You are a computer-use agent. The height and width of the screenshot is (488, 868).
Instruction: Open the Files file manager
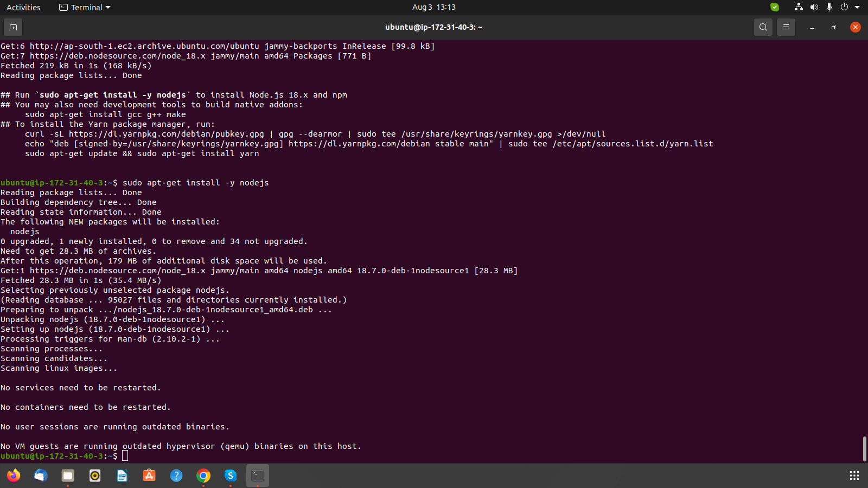(67, 476)
